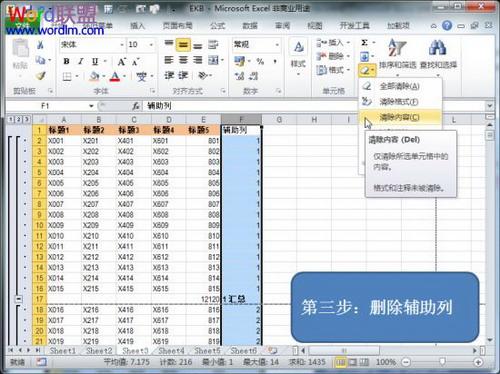Click Merge and Center icon
Image resolution: width=500 pixels, height=374 pixels.
pos(213,61)
